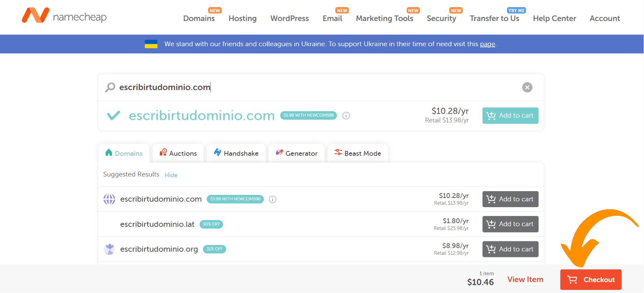Click info icon beside main escribirtudominio.com result
The image size is (644, 293).
(x=346, y=115)
